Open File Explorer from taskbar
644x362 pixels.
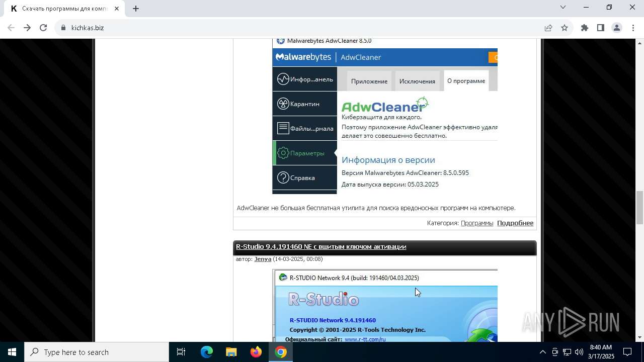coord(231,352)
